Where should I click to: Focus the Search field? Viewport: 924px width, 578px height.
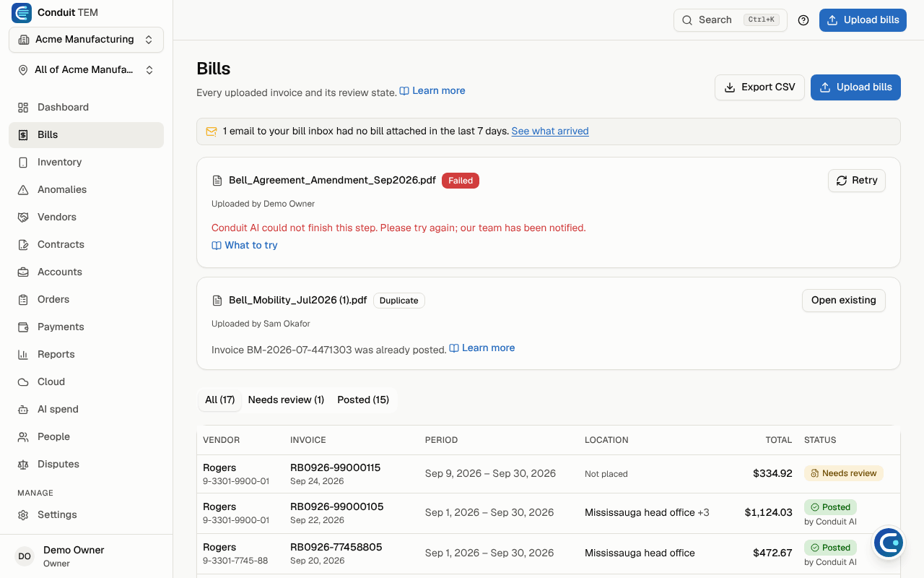click(731, 20)
